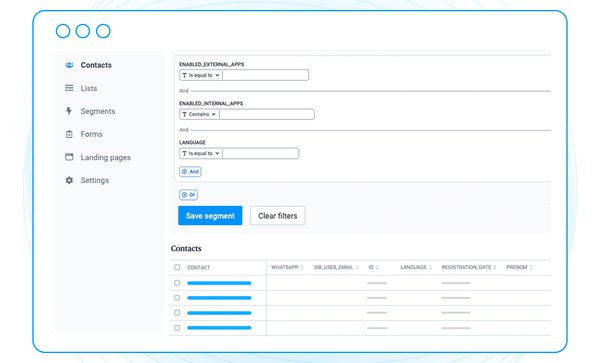The height and width of the screenshot is (363, 600).
Task: Go to Segments in the sidebar
Action: click(98, 111)
